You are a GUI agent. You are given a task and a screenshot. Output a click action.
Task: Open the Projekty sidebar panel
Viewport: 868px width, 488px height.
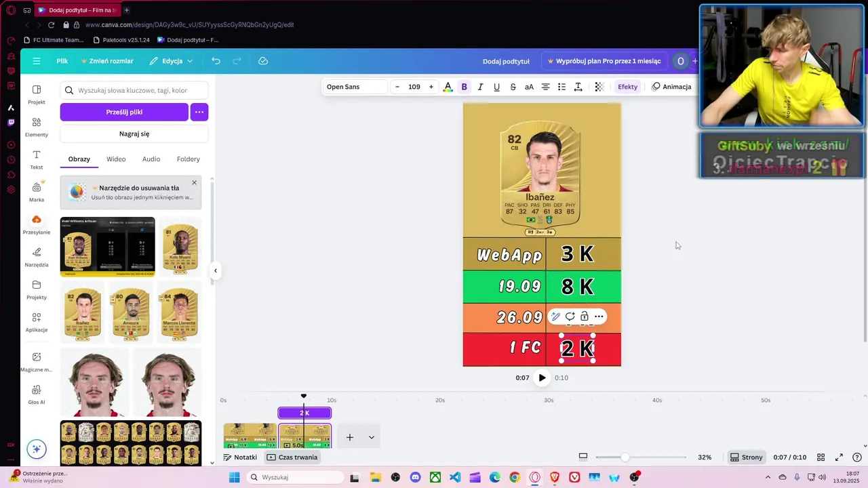click(x=37, y=290)
